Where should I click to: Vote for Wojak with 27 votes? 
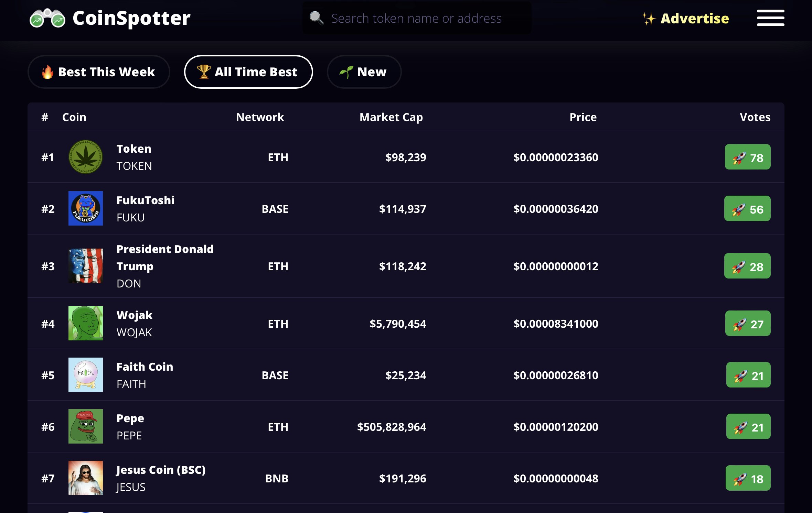[748, 323]
